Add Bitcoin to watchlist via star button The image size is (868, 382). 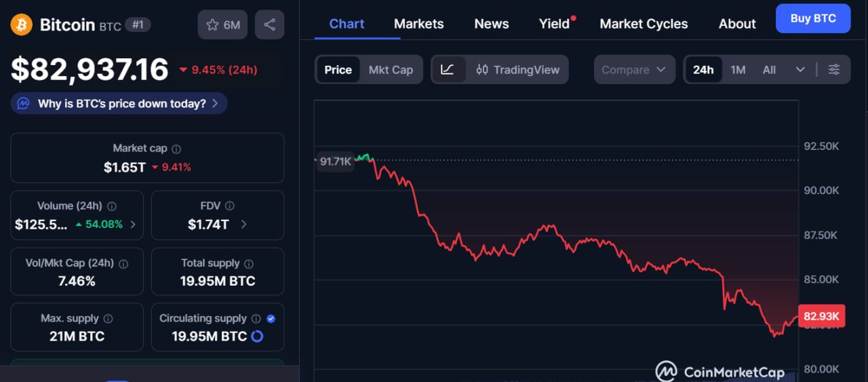[222, 25]
